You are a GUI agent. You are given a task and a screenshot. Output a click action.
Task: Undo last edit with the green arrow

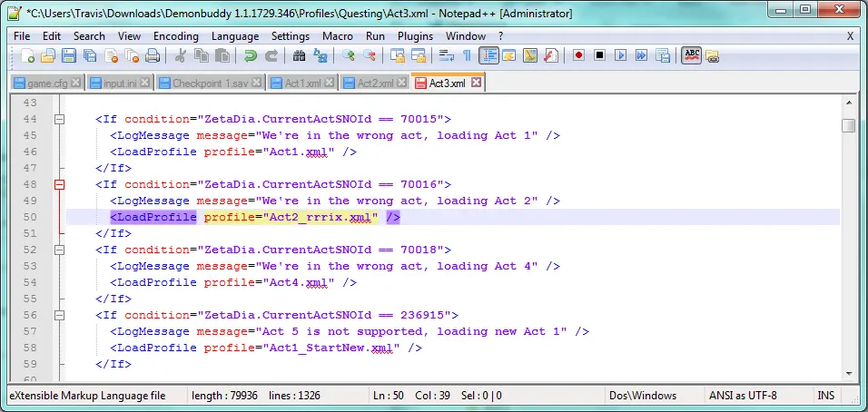click(x=251, y=55)
